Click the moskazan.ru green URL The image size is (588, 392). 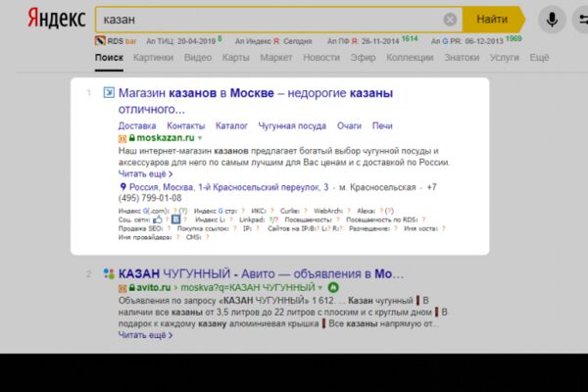[166, 137]
